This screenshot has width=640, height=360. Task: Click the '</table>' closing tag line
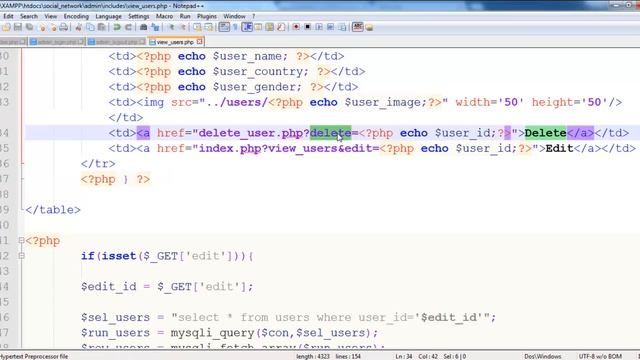coord(53,210)
